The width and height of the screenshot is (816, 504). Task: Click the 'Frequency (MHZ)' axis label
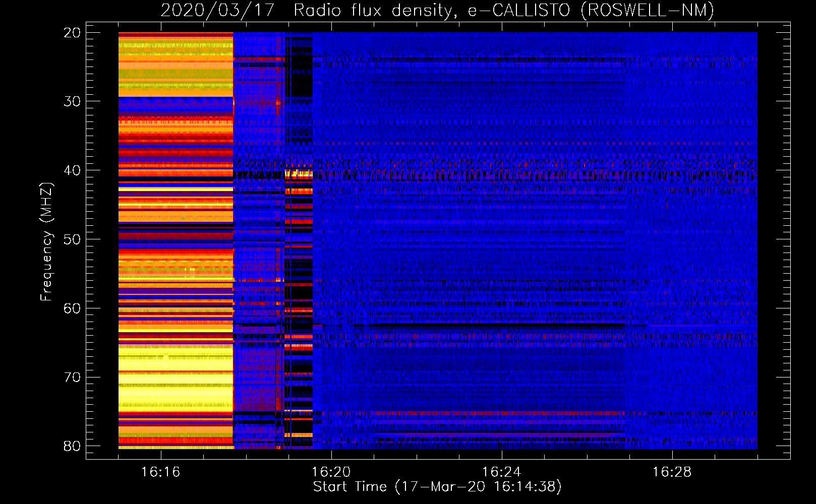click(x=46, y=241)
